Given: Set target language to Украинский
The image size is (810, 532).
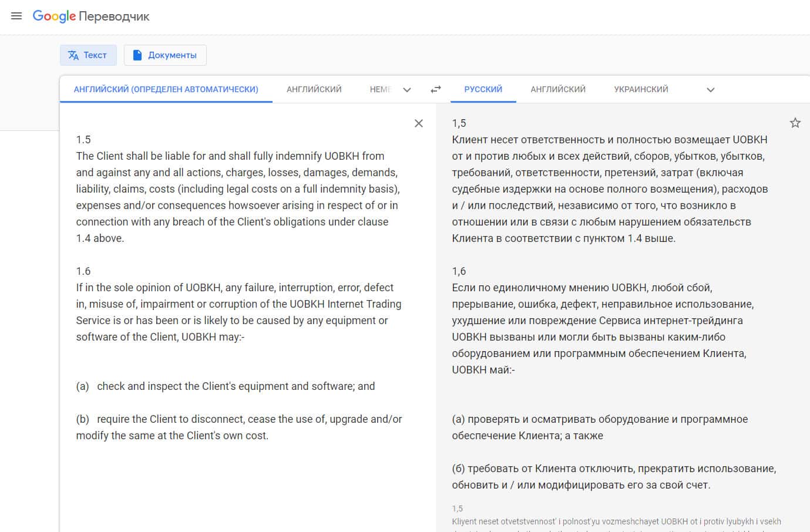Looking at the screenshot, I should pyautogui.click(x=641, y=89).
